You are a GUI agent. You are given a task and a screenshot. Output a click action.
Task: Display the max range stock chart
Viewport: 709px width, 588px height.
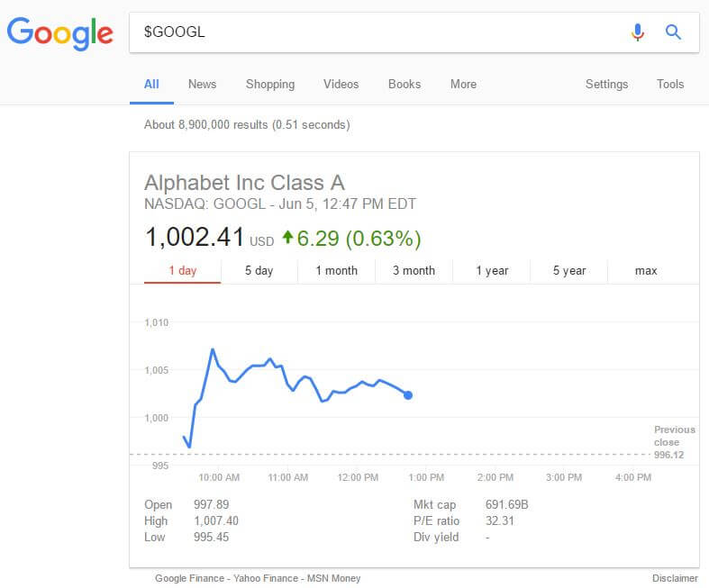(x=646, y=270)
